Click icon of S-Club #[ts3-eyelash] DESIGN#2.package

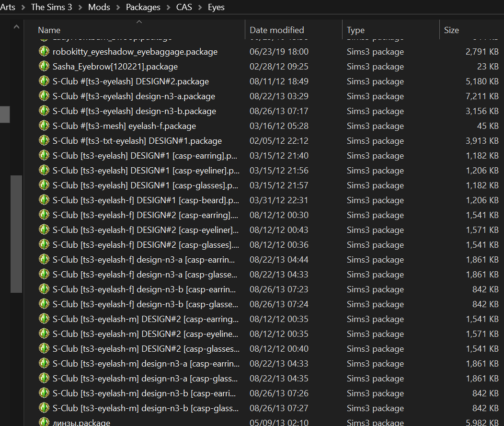pyautogui.click(x=44, y=81)
